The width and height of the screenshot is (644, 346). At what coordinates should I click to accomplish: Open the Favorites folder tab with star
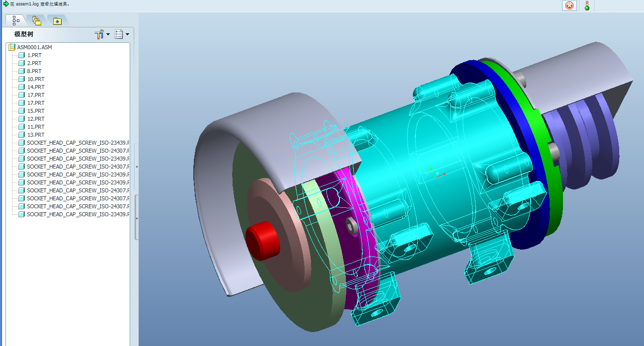click(57, 21)
